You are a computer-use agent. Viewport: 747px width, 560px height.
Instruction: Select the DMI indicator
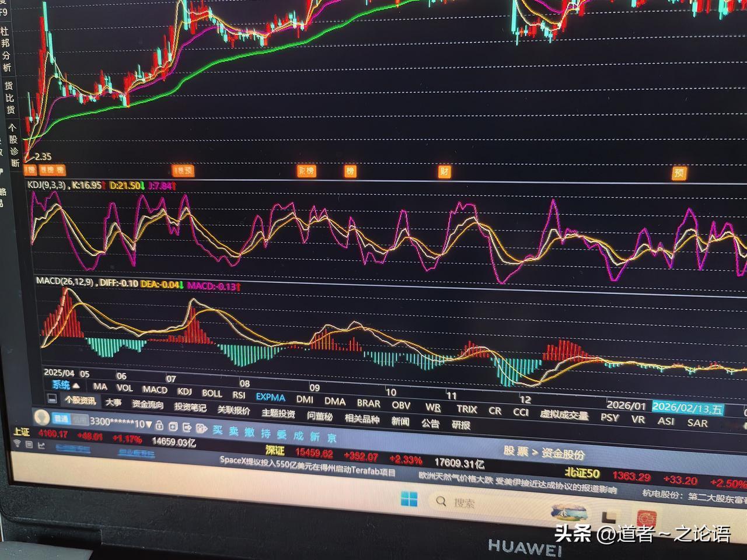pos(305,399)
